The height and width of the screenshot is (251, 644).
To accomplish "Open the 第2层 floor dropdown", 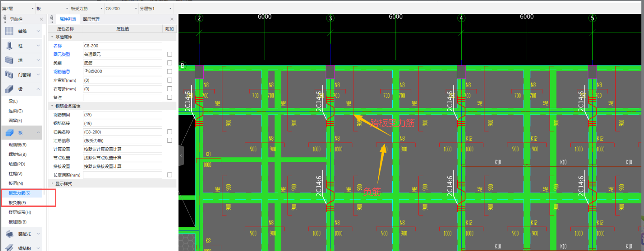I will click(x=33, y=9).
